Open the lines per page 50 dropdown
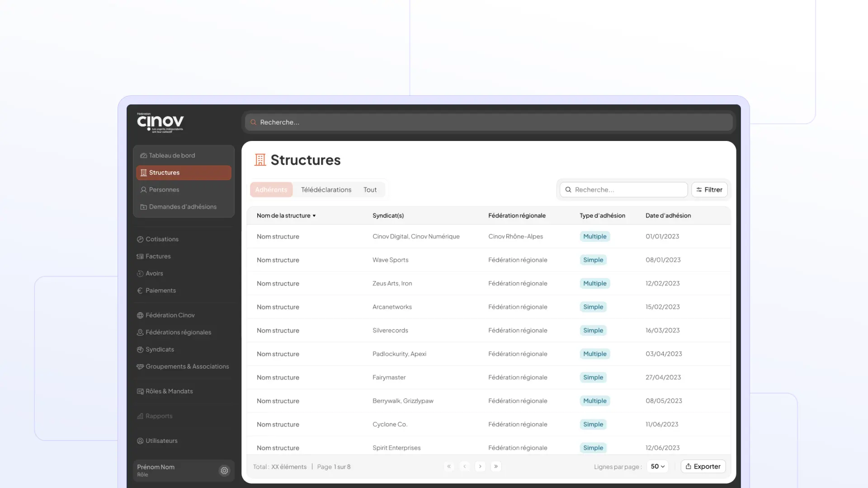 click(657, 466)
